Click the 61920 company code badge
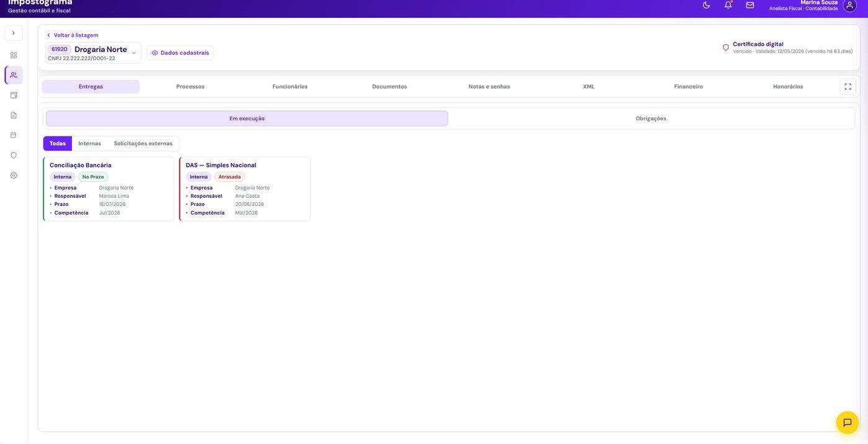868x444 pixels. click(x=60, y=50)
